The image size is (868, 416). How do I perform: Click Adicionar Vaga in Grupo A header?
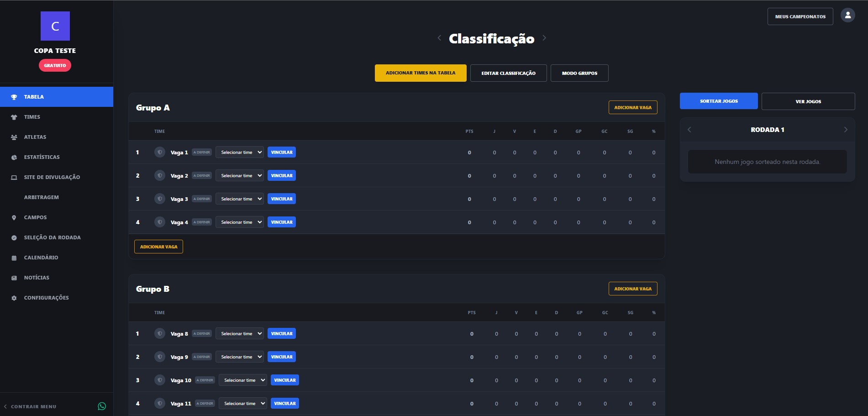pyautogui.click(x=633, y=107)
